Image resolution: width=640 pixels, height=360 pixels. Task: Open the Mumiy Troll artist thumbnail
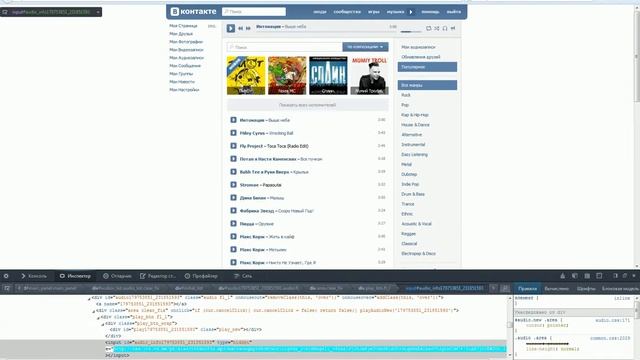(x=369, y=76)
